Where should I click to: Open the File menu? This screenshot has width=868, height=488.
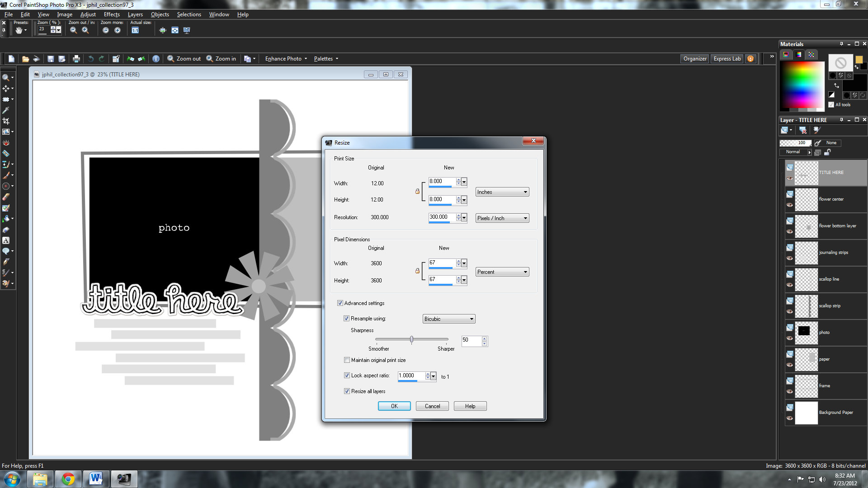pos(9,14)
